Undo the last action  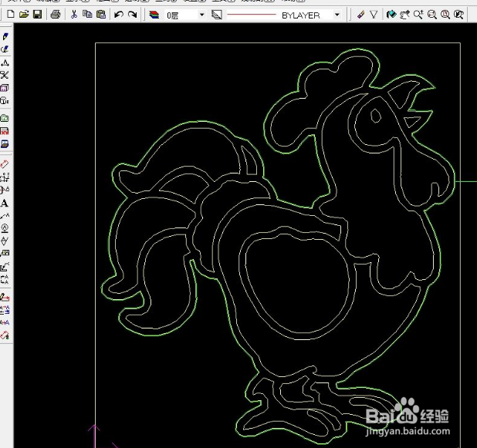119,15
